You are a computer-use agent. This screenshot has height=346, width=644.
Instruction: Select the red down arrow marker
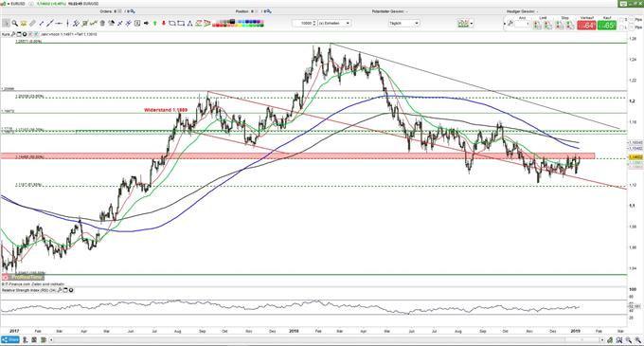coord(164,24)
